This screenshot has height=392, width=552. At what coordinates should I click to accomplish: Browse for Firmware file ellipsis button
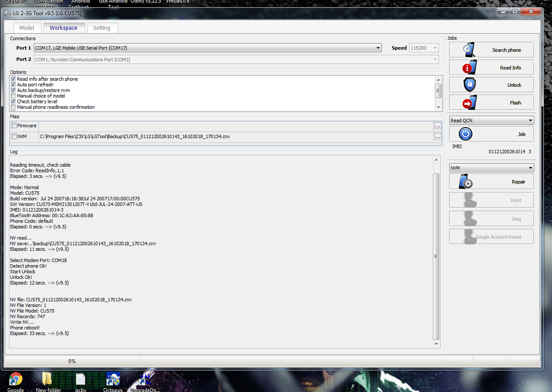(438, 126)
